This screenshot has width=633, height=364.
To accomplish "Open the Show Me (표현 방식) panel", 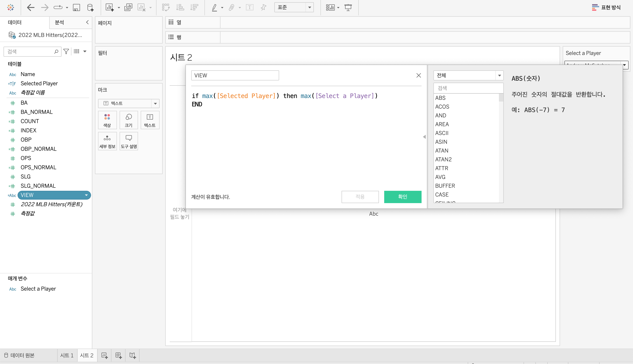I will (606, 7).
